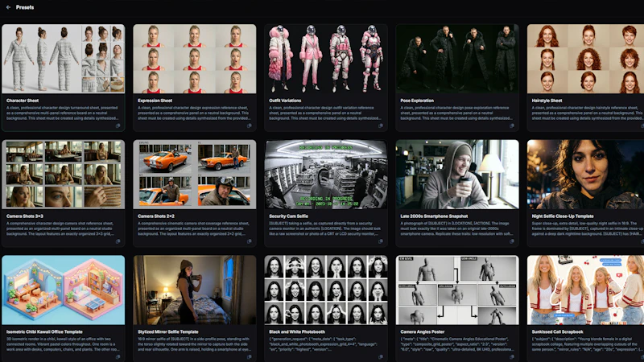The image size is (644, 362).
Task: Click the Black and White Photobooth JSON description
Action: click(324, 344)
